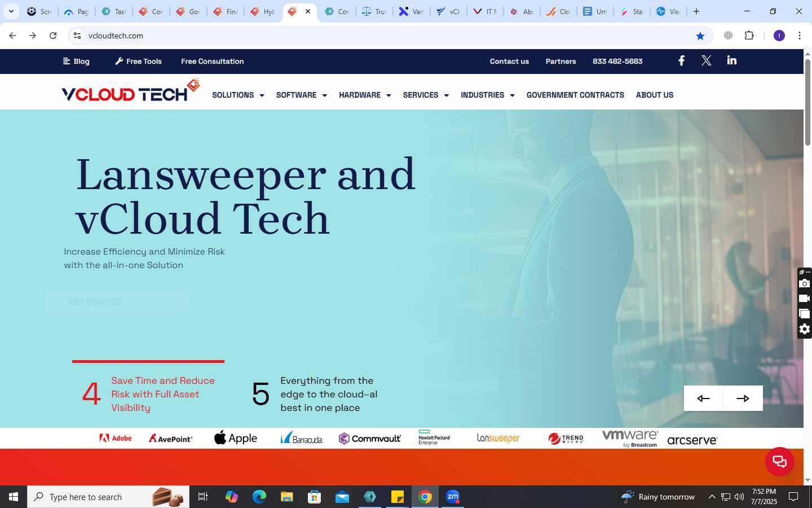Switch to the 'IT N' browser tab

[x=485, y=11]
